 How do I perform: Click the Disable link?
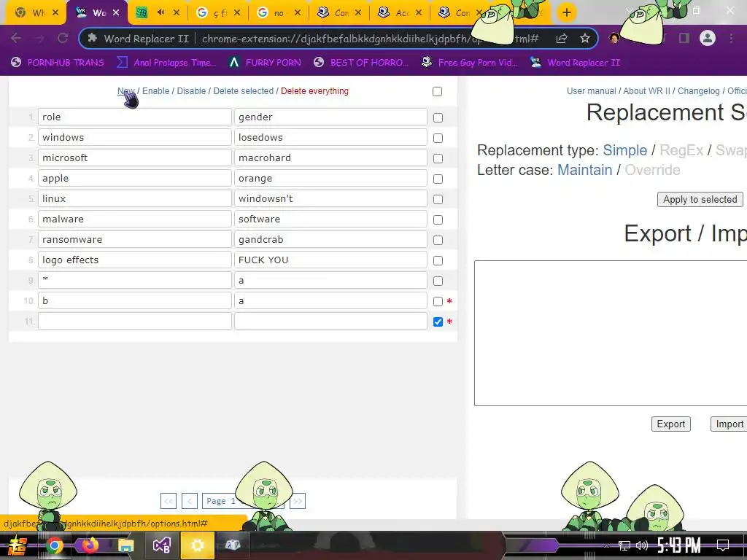pos(192,91)
